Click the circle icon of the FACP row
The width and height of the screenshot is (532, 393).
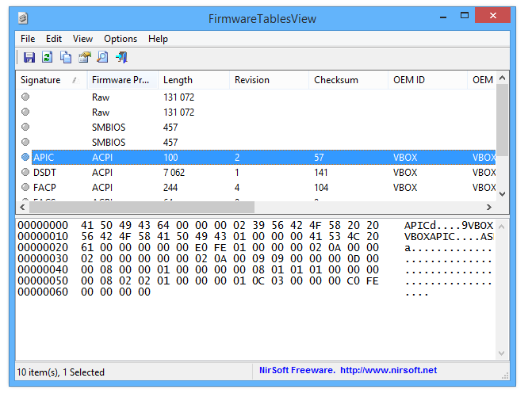pos(25,187)
